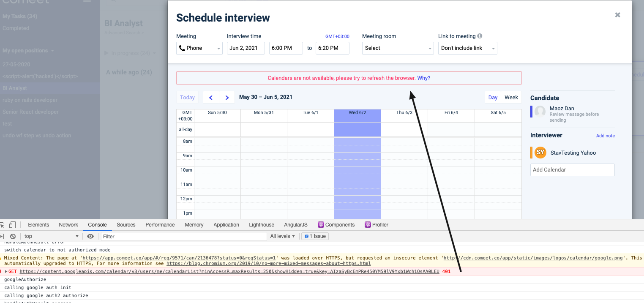The height and width of the screenshot is (303, 644).
Task: Click the Tue 6/1 column header
Action: click(x=311, y=113)
